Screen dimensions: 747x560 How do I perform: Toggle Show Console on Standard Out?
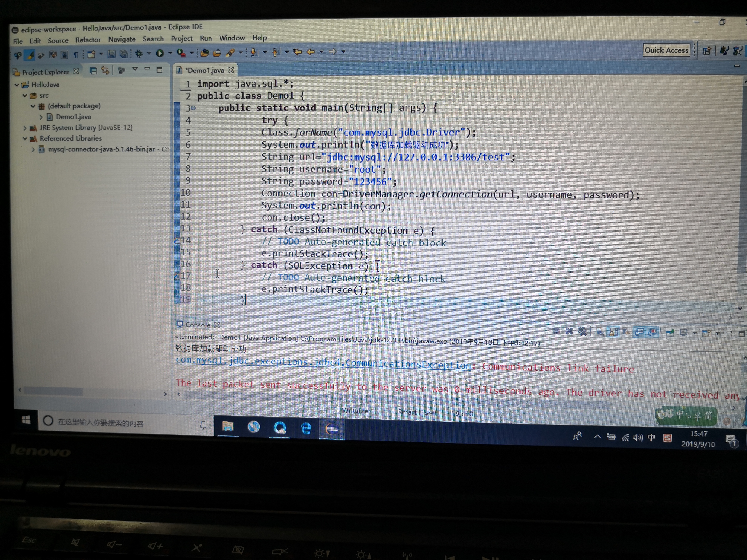pos(639,332)
